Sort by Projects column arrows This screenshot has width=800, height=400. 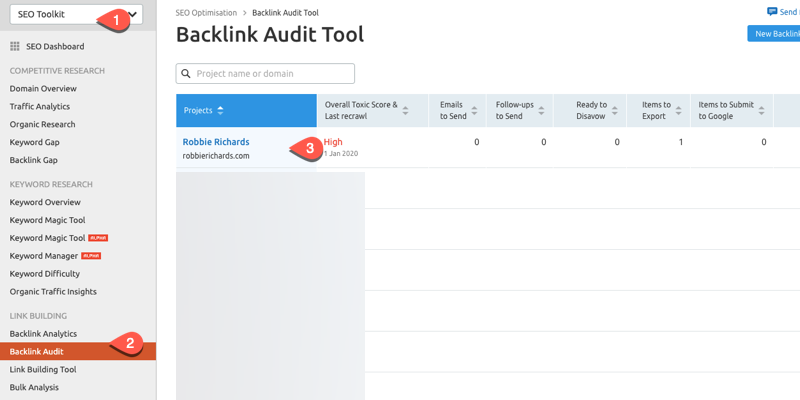[220, 110]
